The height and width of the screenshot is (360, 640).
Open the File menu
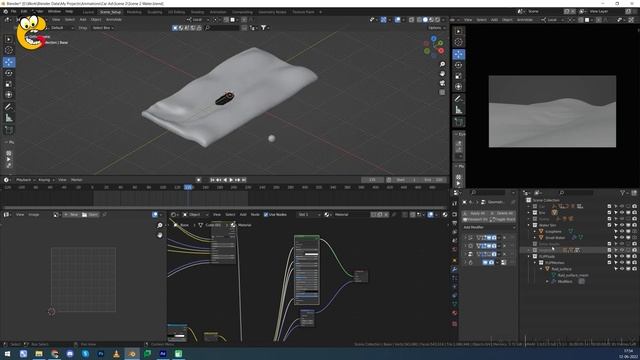point(13,11)
